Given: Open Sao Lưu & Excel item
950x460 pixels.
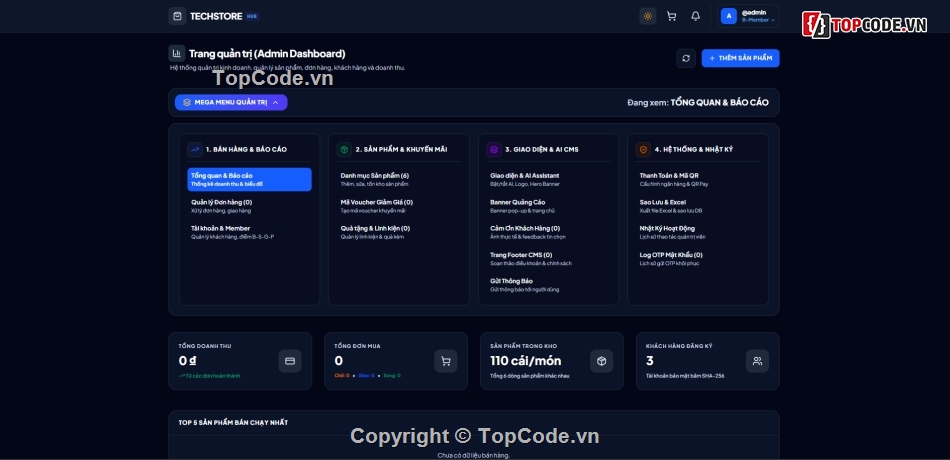Looking at the screenshot, I should pyautogui.click(x=698, y=206).
